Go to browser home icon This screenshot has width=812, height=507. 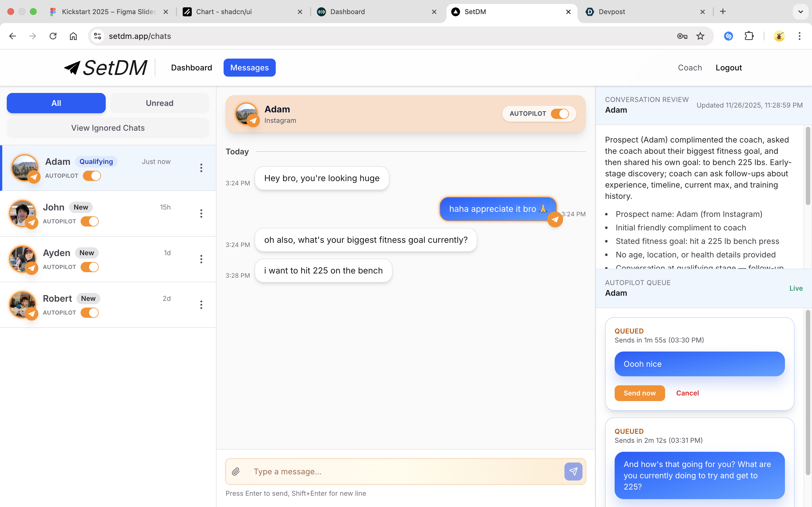pos(73,36)
